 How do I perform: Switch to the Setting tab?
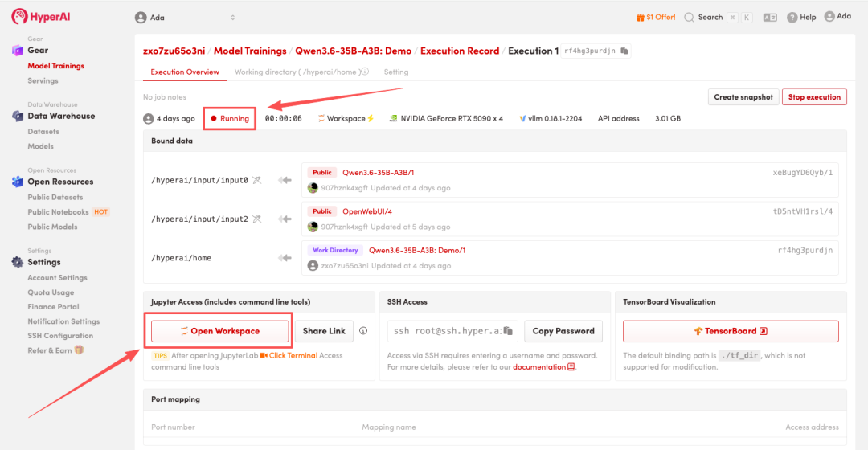395,72
